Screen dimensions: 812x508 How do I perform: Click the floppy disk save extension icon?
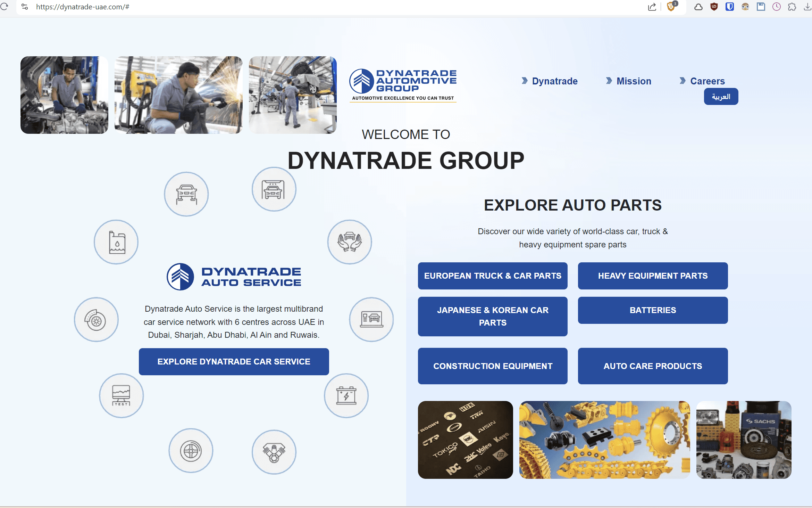coord(761,7)
